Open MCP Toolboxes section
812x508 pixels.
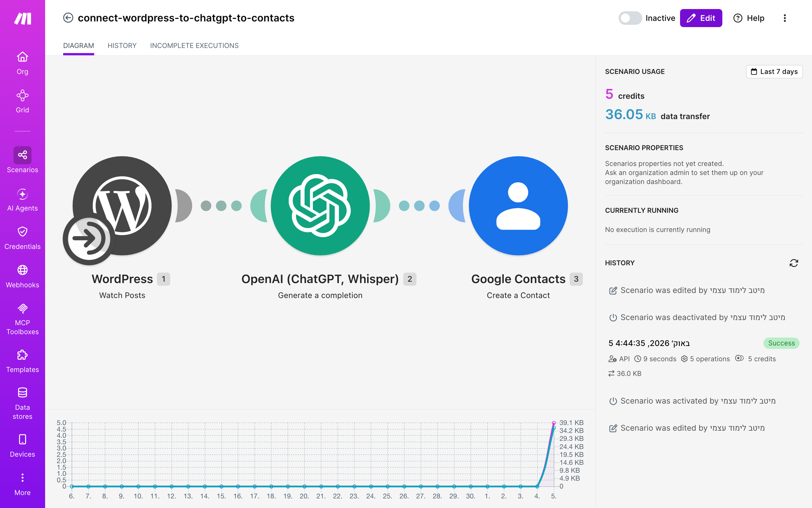coord(23,319)
